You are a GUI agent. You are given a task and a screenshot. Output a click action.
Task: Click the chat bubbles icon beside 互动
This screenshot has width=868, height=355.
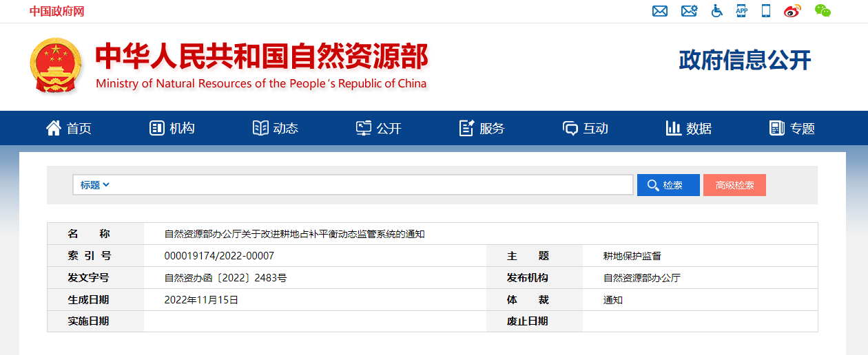pos(570,128)
